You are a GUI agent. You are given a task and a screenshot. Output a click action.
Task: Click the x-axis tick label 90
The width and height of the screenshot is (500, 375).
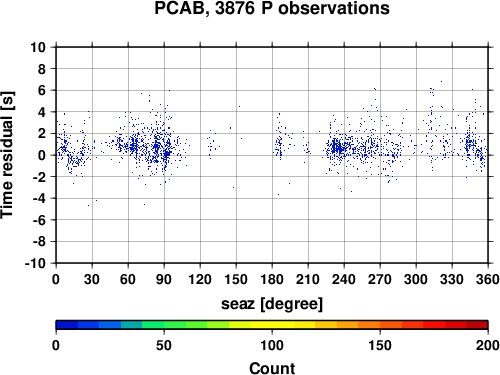coord(164,279)
